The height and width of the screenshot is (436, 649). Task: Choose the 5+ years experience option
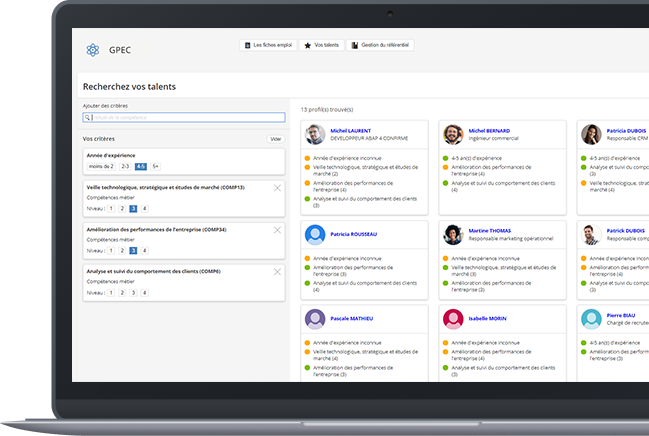click(x=155, y=166)
